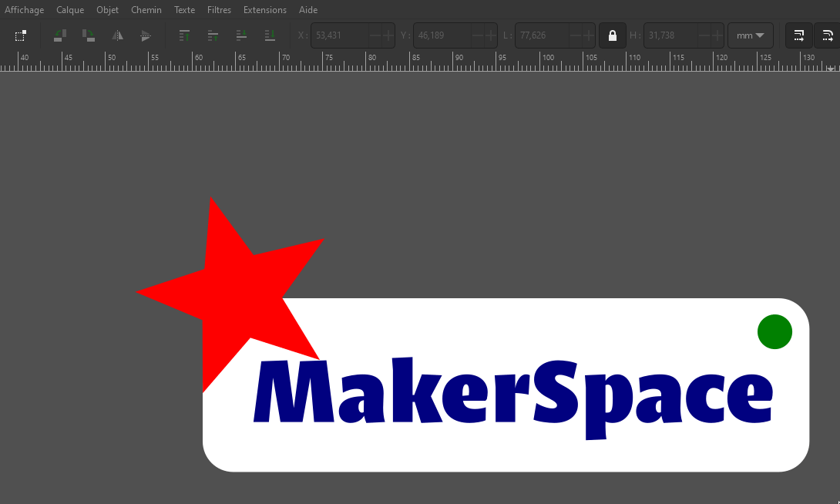This screenshot has height=504, width=840.
Task: Flip selection horizontally
Action: (117, 35)
